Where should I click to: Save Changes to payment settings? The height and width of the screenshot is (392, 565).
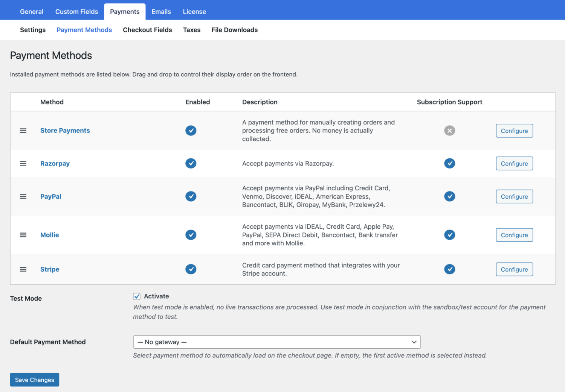pos(35,380)
